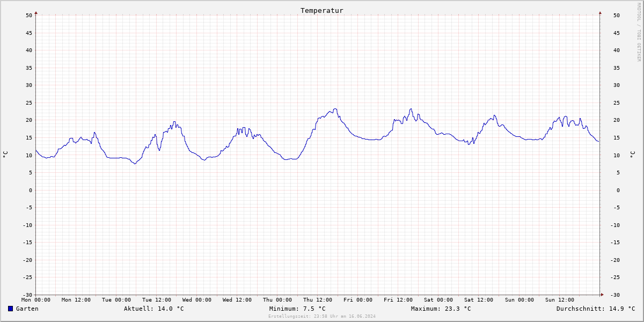The width and height of the screenshot is (644, 322).
Task: Click the Mon 00:00 axis label
Action: (x=36, y=300)
